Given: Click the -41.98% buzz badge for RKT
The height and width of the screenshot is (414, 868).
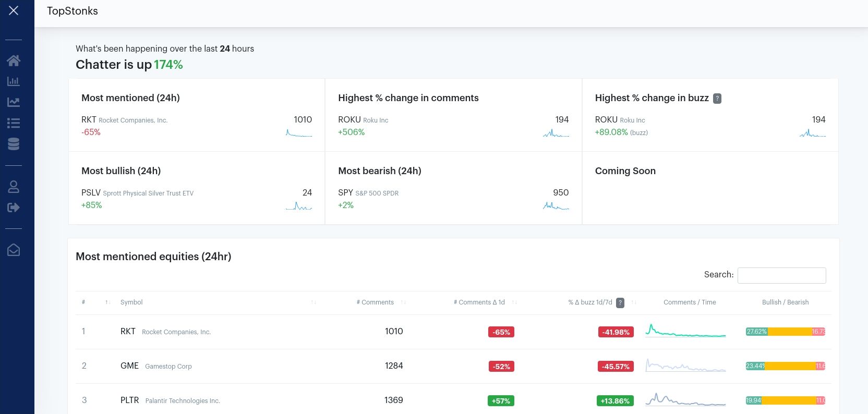Looking at the screenshot, I should (616, 332).
